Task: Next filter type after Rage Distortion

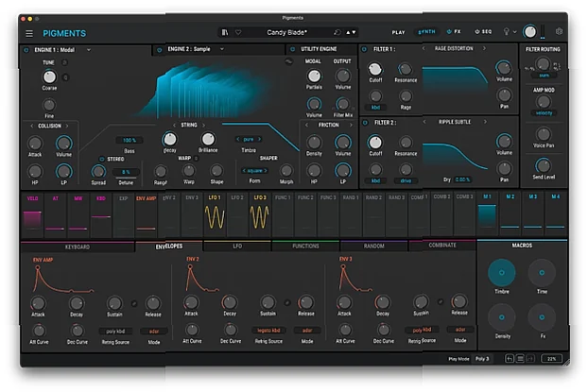Action: pyautogui.click(x=484, y=48)
